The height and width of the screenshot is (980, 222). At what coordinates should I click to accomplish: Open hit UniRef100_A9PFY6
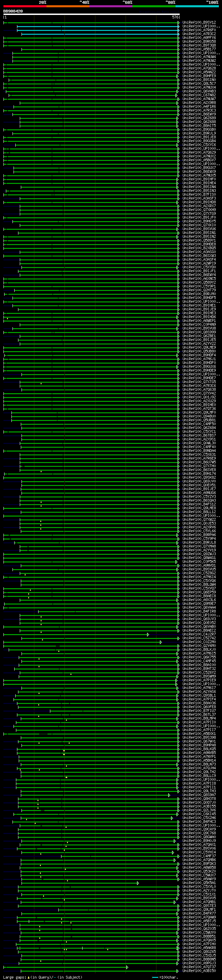pyautogui.click(x=199, y=38)
